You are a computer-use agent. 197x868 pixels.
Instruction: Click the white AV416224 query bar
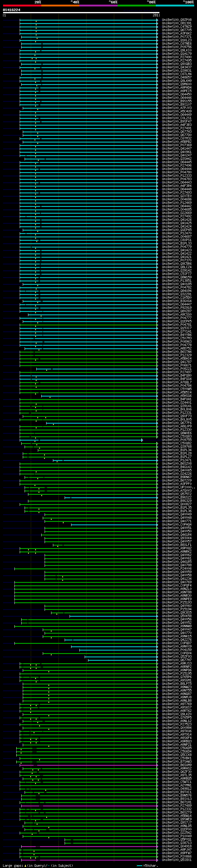coord(81,12)
